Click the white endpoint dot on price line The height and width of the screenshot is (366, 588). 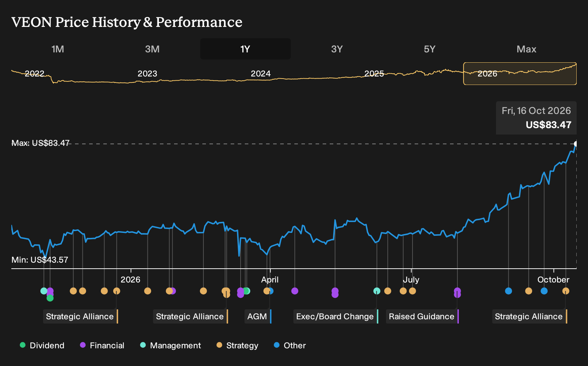[x=576, y=144]
